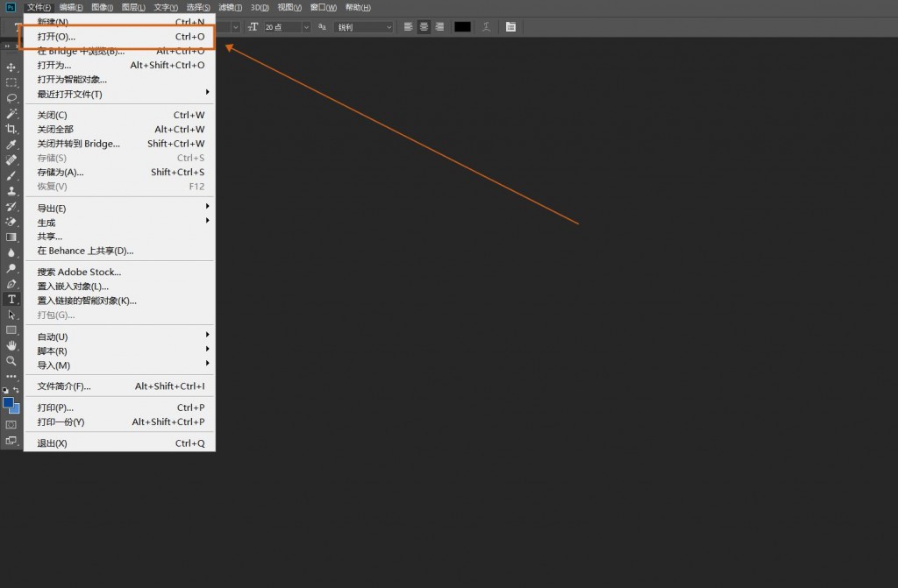
Task: Select the Healing Brush tool
Action: (x=11, y=159)
